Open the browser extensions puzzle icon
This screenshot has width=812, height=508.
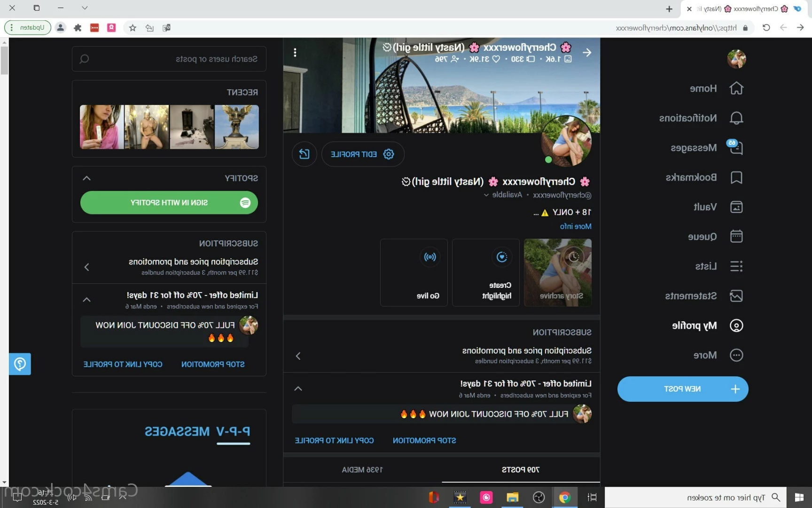78,28
